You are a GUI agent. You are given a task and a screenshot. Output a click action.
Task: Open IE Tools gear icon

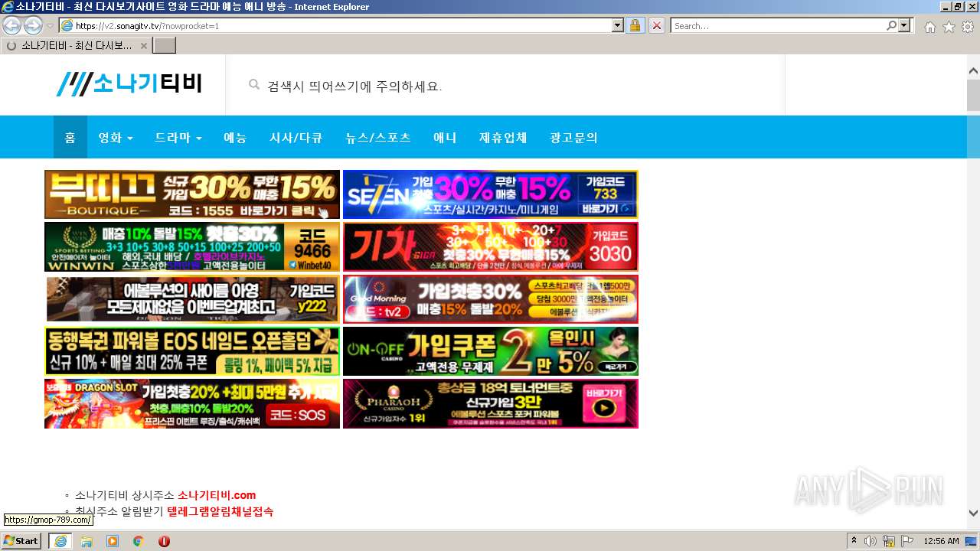968,27
